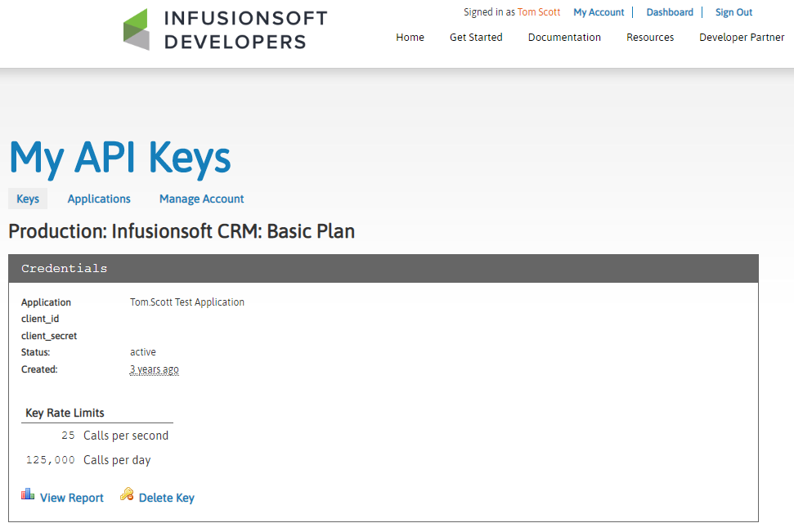Open the Developer Partner menu item
This screenshot has width=794, height=532.
(x=742, y=37)
